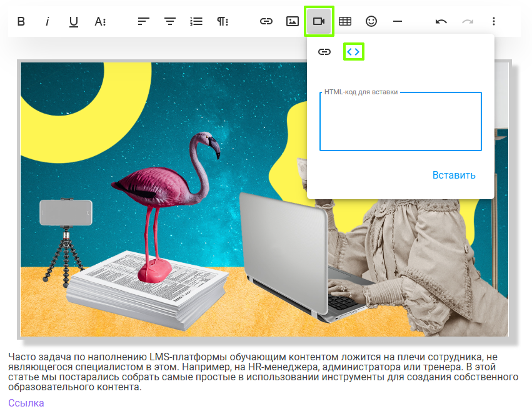Insert a numbered list
Image resolution: width=532 pixels, height=414 pixels.
196,21
